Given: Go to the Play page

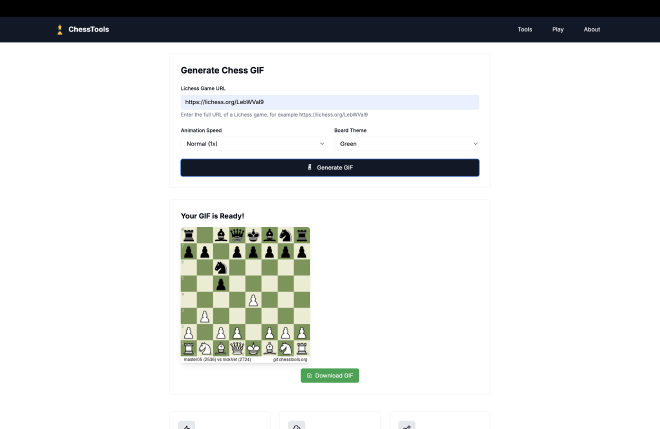Looking at the screenshot, I should coord(558,30).
